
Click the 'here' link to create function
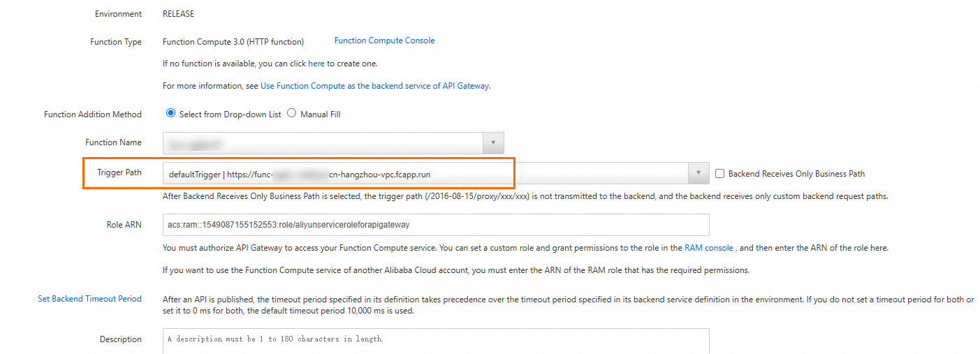316,64
